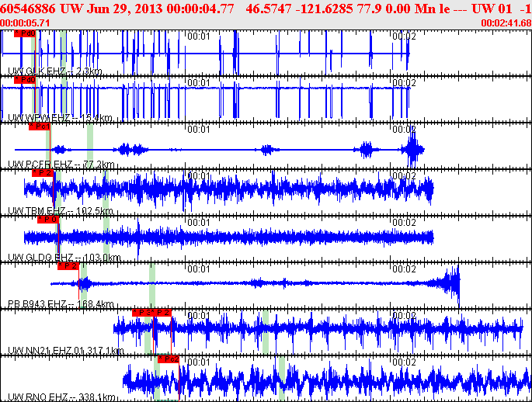Select the PB B943 EHZ 168.4km label
The height and width of the screenshot is (402, 532).
click(x=61, y=304)
